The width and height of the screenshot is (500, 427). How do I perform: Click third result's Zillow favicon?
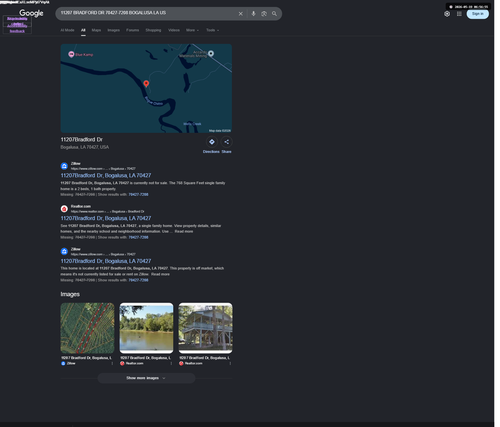click(x=64, y=251)
